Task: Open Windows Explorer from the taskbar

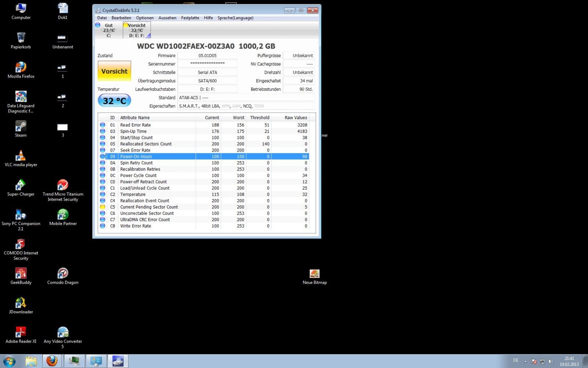Action: 31,361
